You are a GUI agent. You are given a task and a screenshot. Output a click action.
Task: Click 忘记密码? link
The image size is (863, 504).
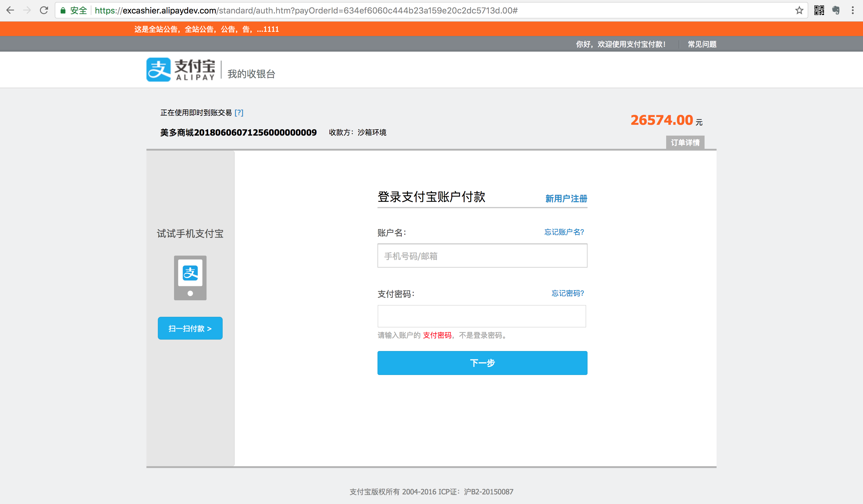click(567, 293)
